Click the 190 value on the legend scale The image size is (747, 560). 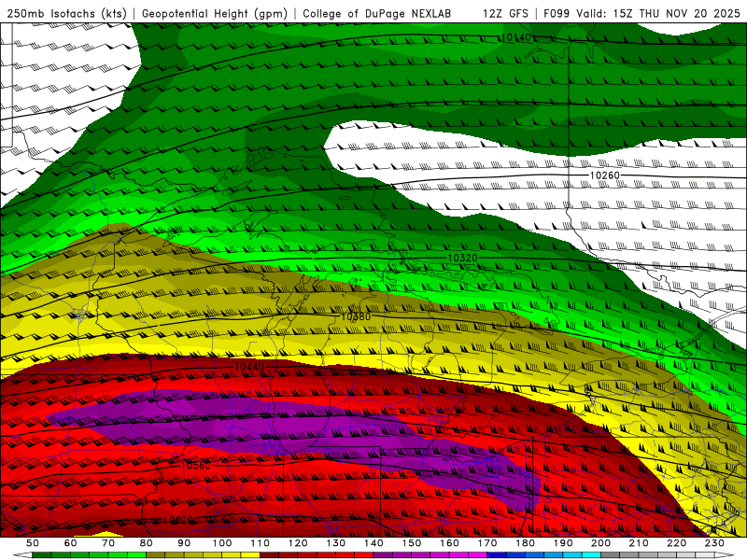point(563,543)
